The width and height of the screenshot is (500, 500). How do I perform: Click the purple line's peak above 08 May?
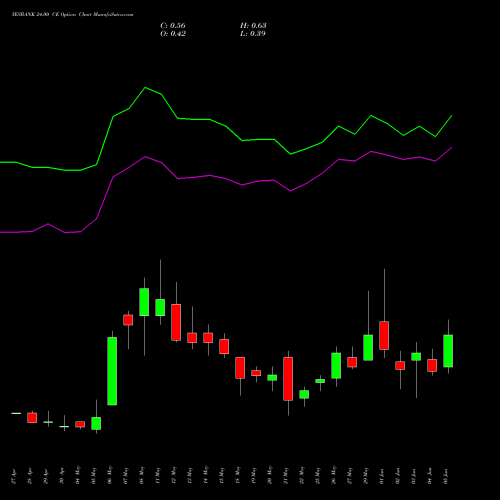145,156
